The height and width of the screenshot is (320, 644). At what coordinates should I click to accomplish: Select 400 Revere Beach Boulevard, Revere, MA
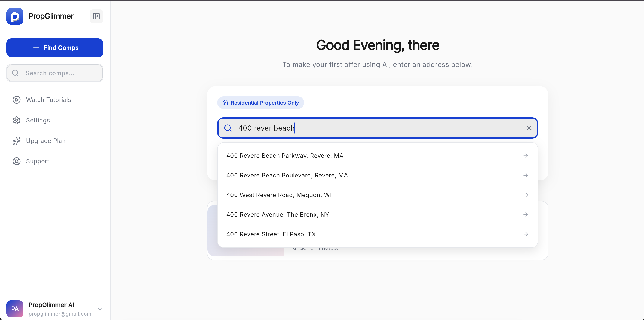click(377, 175)
